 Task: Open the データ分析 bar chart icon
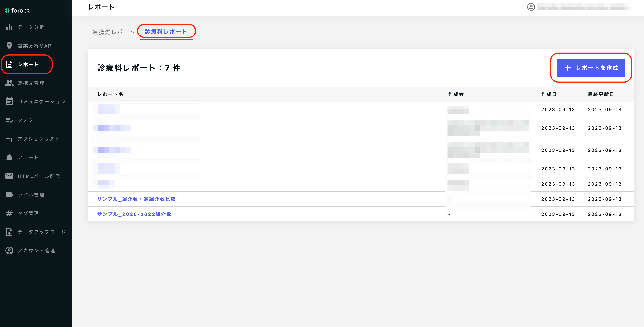coord(9,27)
